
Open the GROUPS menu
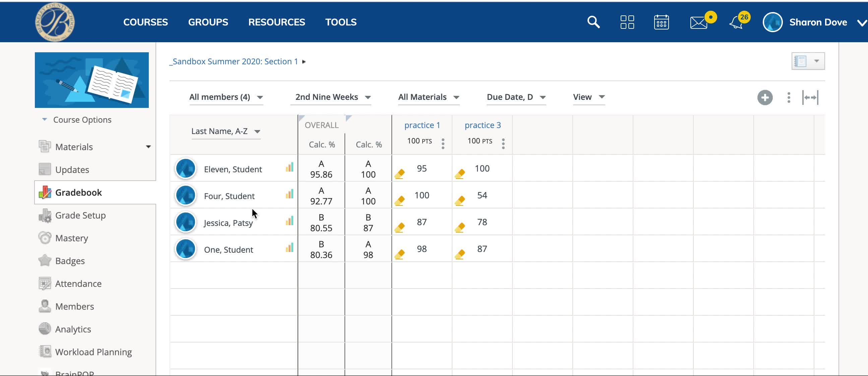pos(208,22)
